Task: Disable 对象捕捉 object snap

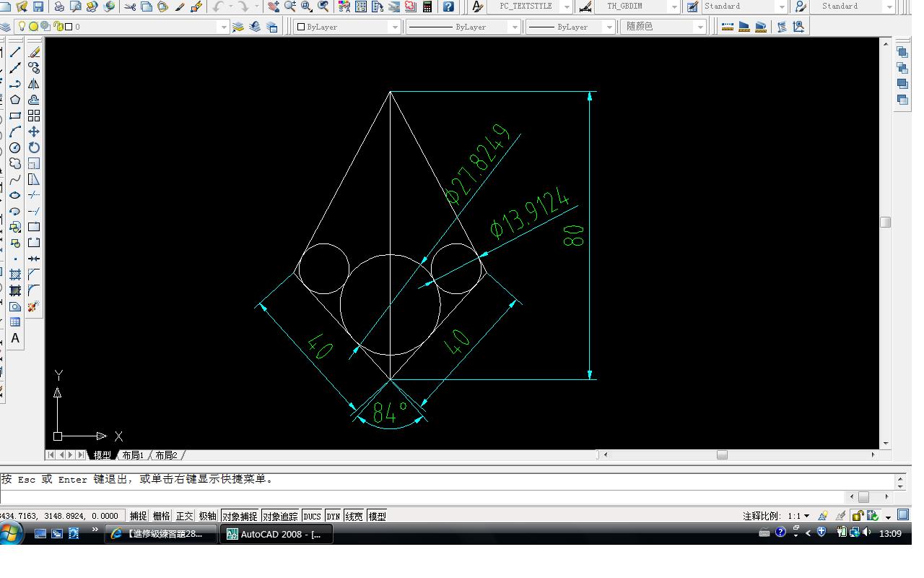Action: pyautogui.click(x=240, y=516)
